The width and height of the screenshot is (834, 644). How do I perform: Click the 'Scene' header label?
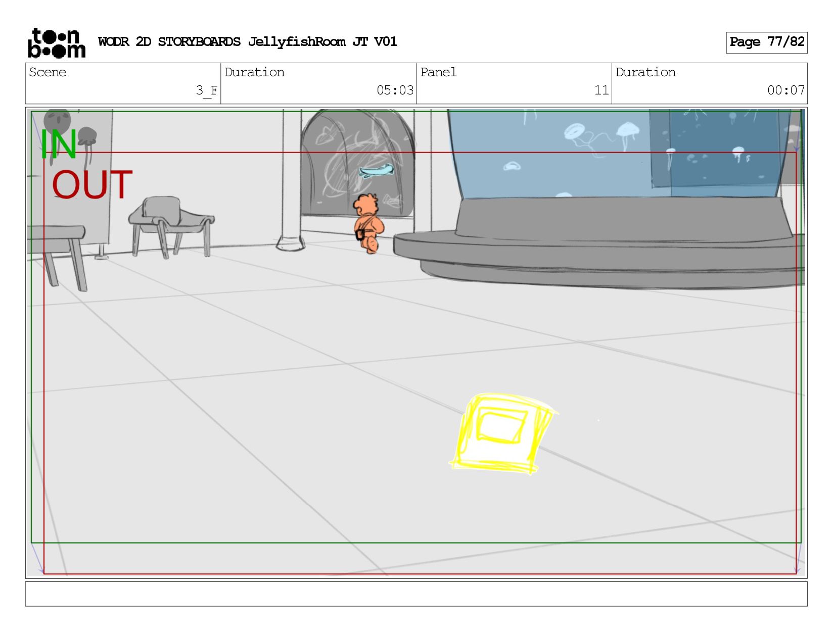(48, 72)
